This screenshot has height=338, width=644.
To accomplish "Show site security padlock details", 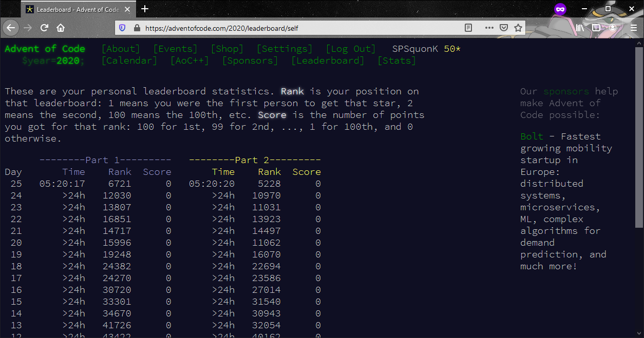I will (x=137, y=28).
